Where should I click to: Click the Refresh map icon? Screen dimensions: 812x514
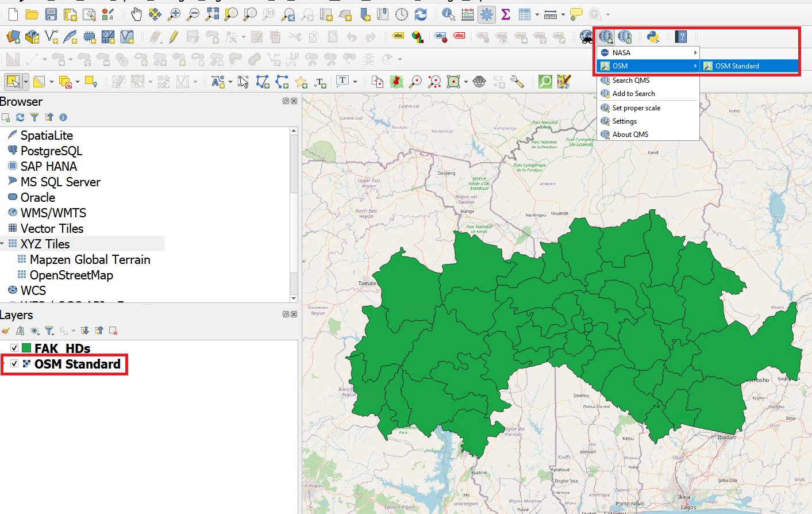421,14
